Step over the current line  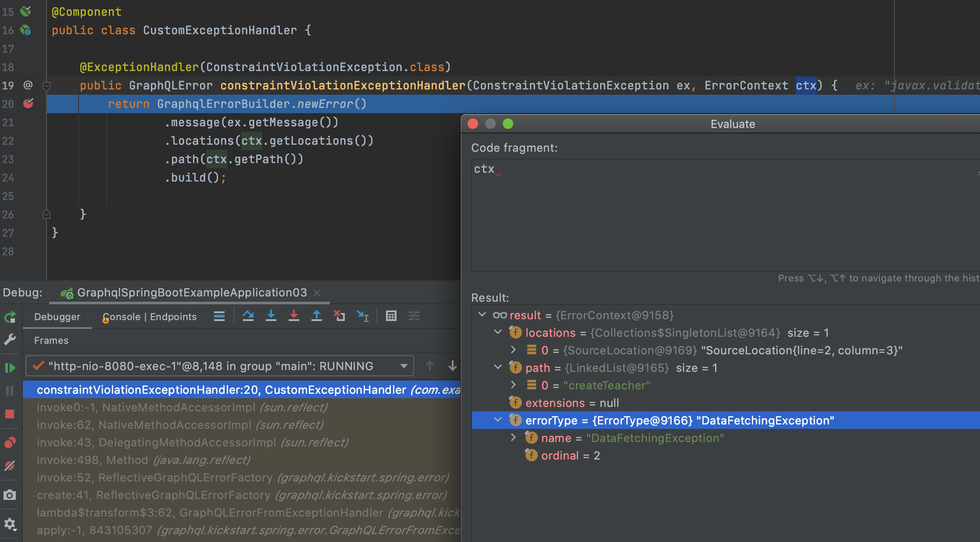click(x=248, y=316)
